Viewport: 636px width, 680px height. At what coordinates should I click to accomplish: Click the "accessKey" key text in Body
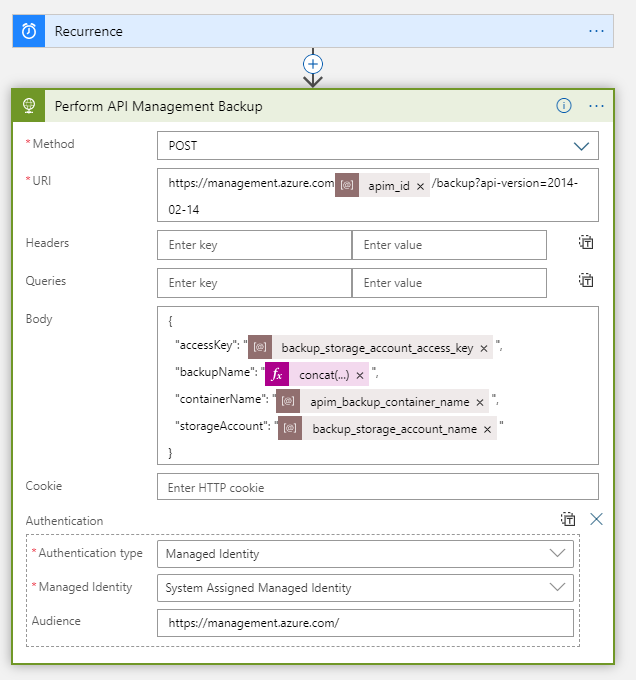207,345
